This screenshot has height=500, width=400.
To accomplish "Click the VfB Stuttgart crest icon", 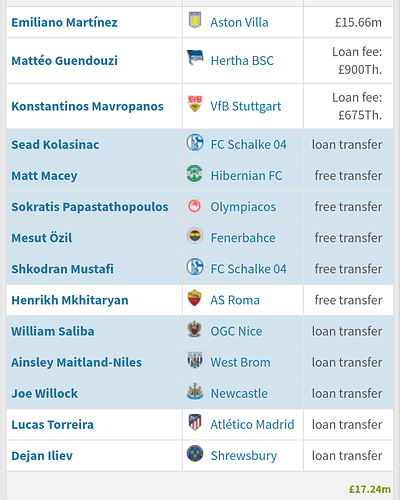I will point(195,103).
